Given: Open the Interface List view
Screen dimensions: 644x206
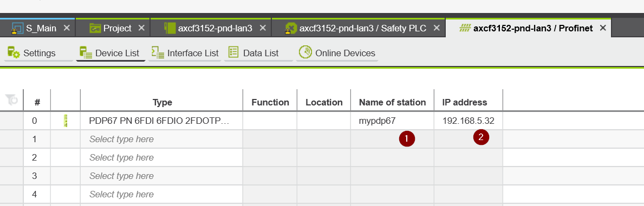Looking at the screenshot, I should click(x=185, y=53).
